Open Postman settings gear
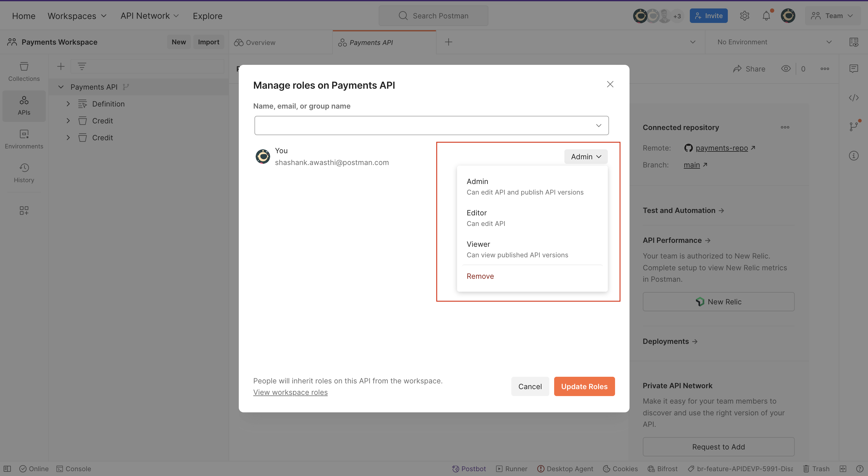868x476 pixels. (745, 15)
